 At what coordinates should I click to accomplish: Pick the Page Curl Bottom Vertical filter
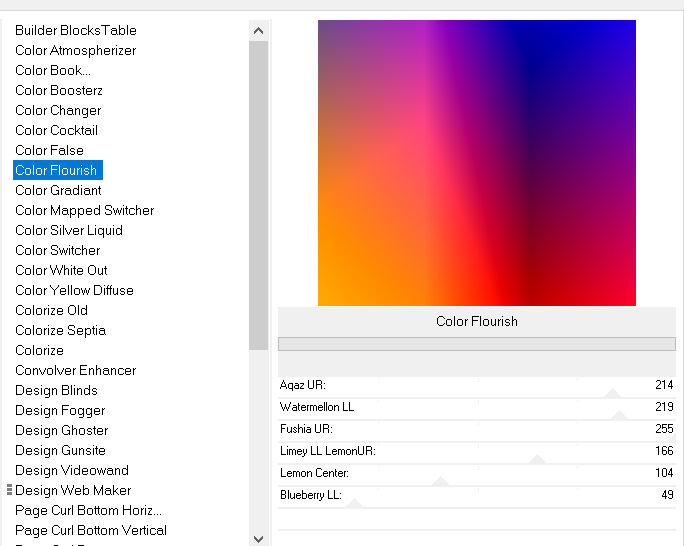point(91,530)
